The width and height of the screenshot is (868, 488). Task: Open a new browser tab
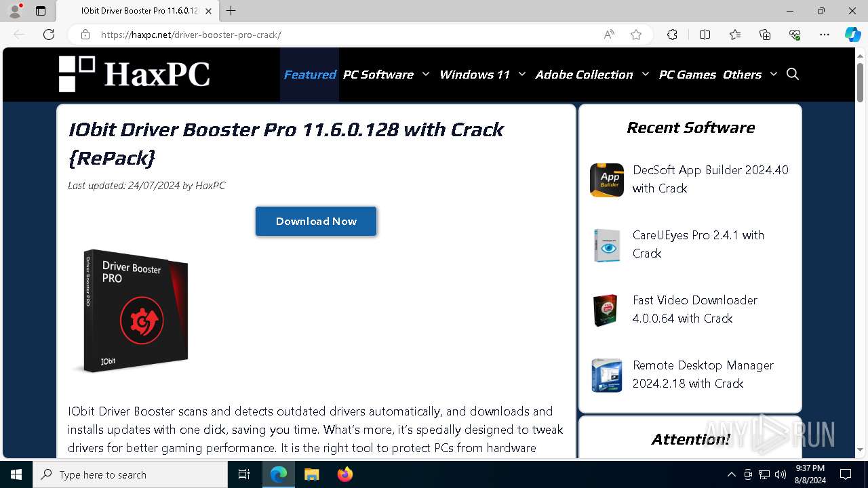[231, 11]
